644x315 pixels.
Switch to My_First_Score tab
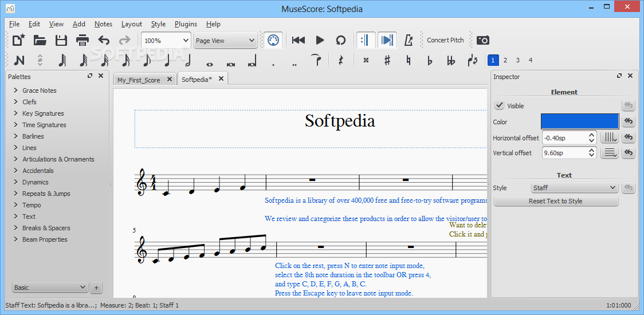tap(139, 80)
